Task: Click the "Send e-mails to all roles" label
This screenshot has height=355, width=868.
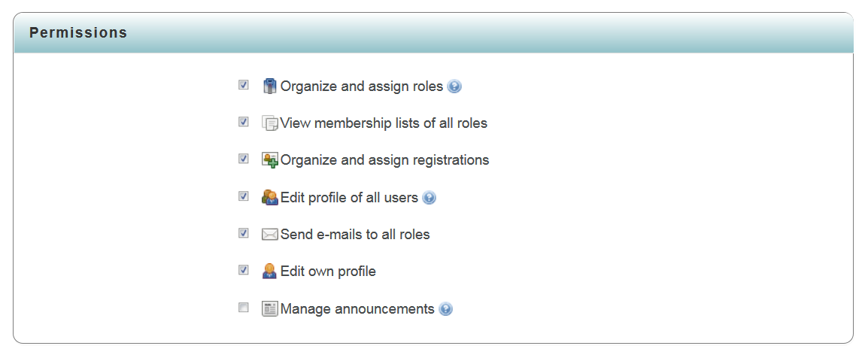Action: [355, 235]
